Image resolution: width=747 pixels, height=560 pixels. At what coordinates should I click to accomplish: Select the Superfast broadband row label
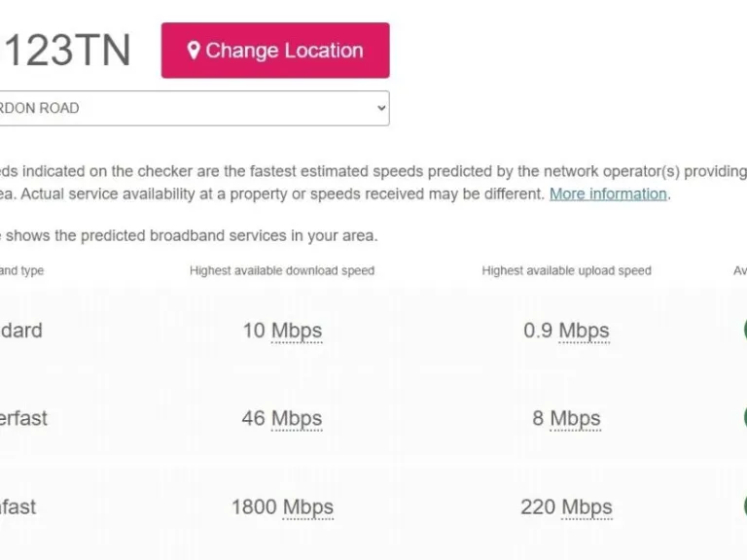point(23,419)
